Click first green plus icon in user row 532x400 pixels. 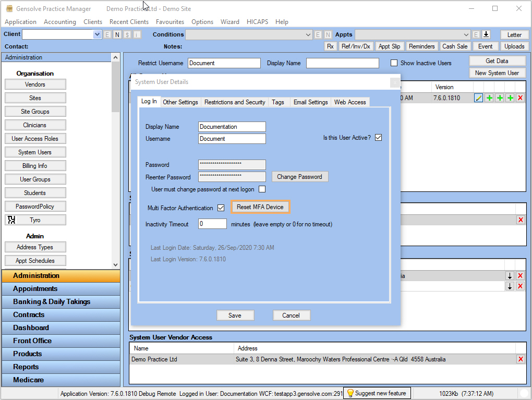489,98
